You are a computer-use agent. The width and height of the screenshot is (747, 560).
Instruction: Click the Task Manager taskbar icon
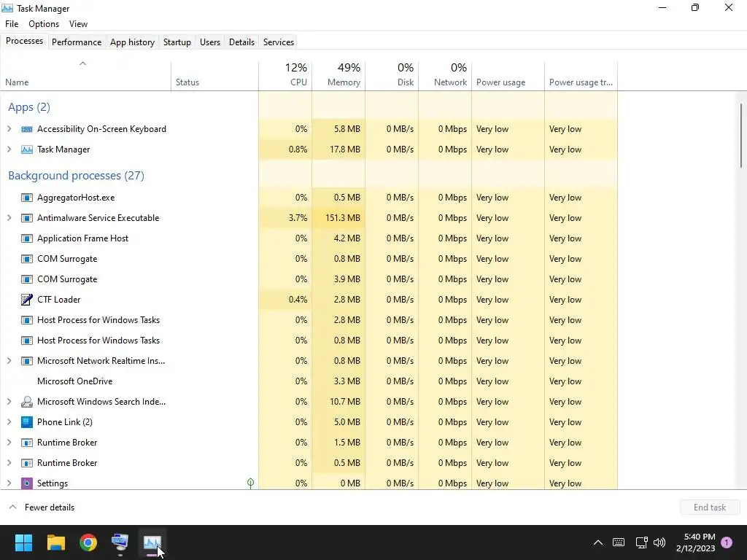152,542
